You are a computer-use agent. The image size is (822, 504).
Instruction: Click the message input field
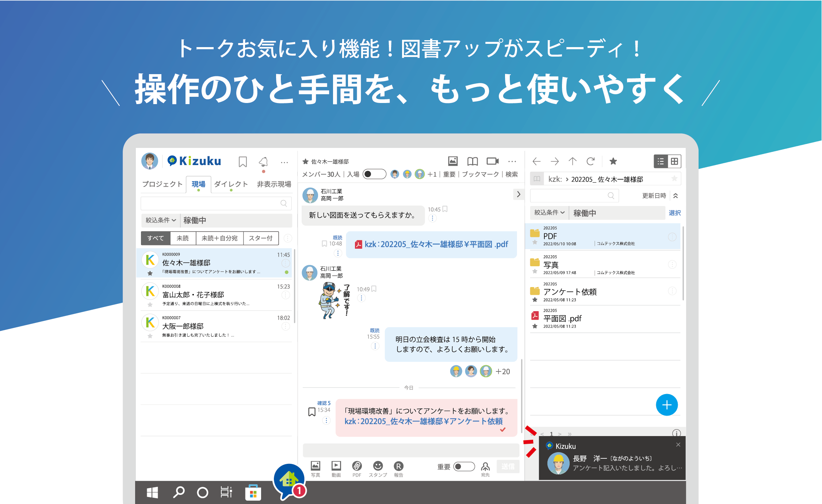410,450
